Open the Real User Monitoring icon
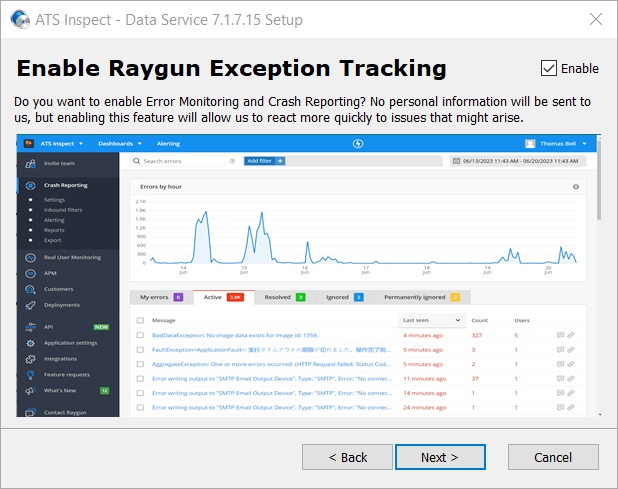618x489 pixels. coord(30,258)
